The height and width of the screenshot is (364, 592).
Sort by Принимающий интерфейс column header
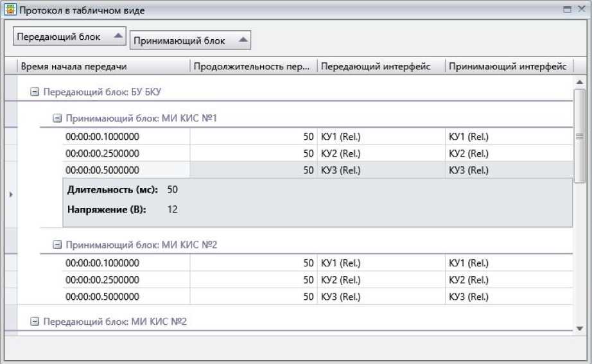point(509,67)
